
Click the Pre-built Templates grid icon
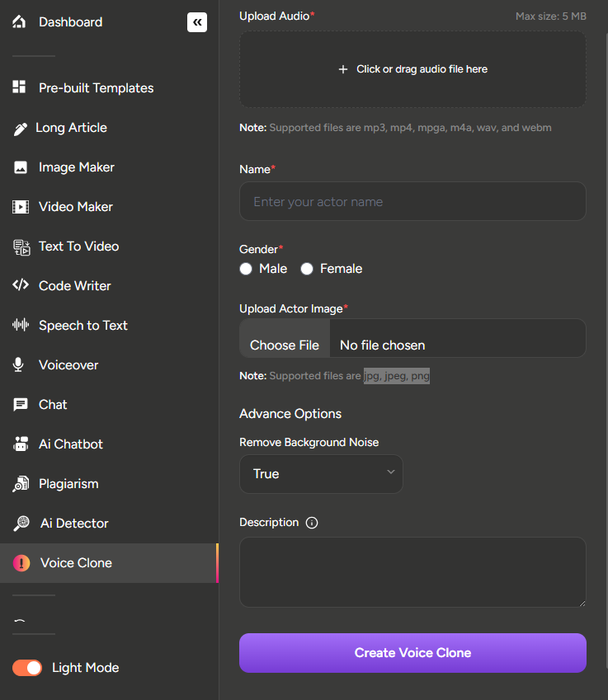20,88
